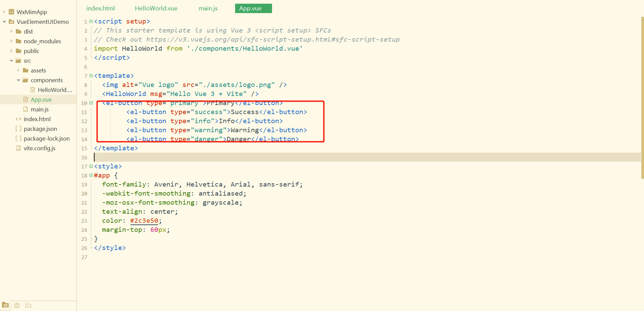The width and height of the screenshot is (644, 311).
Task: Click the closing </template> tag
Action: [116, 148]
